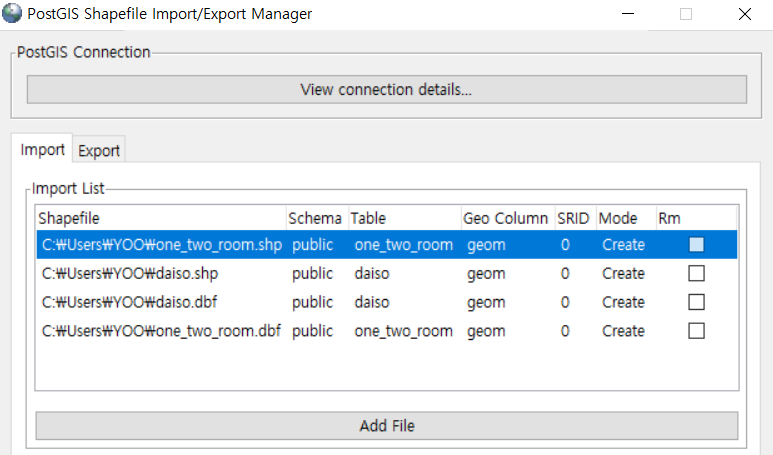Image resolution: width=773 pixels, height=455 pixels.
Task: Select the Rm column header
Action: 696,218
